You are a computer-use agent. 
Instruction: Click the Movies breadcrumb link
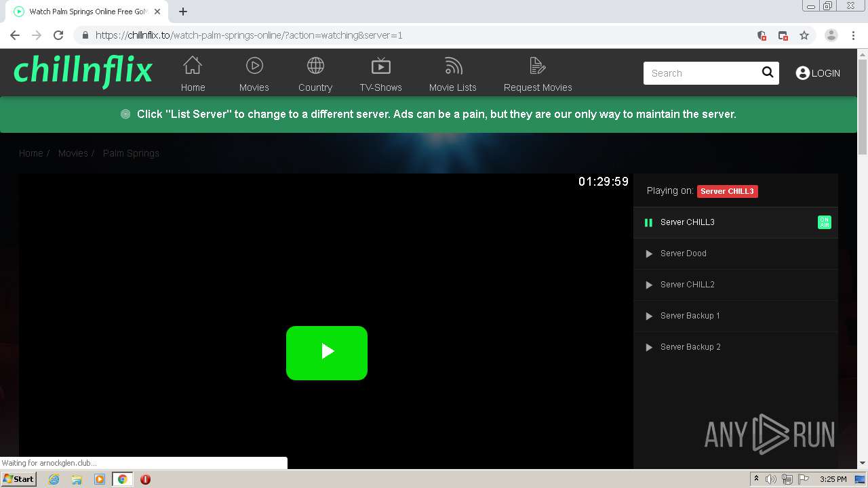[x=73, y=153]
